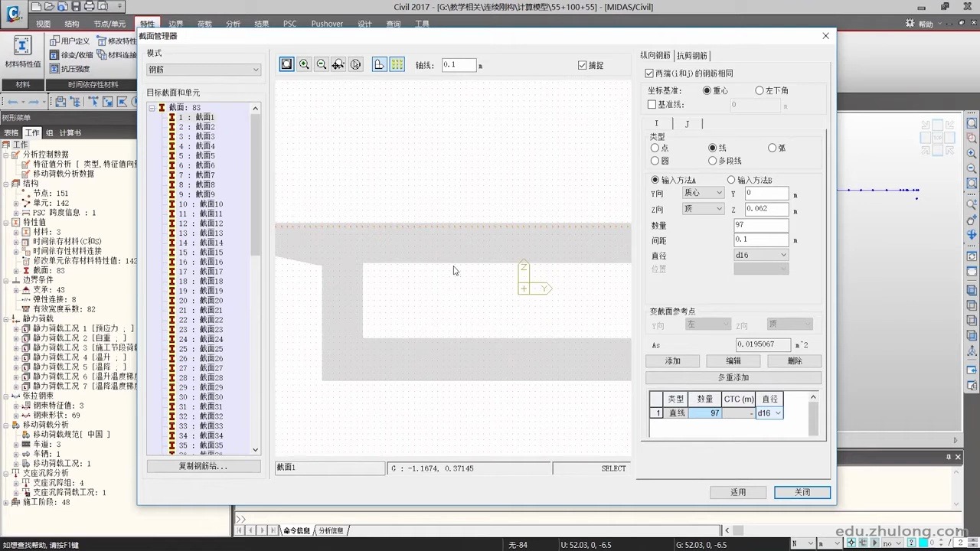Select the zoom fit icon in section viewer
980x551 pixels.
click(x=286, y=65)
